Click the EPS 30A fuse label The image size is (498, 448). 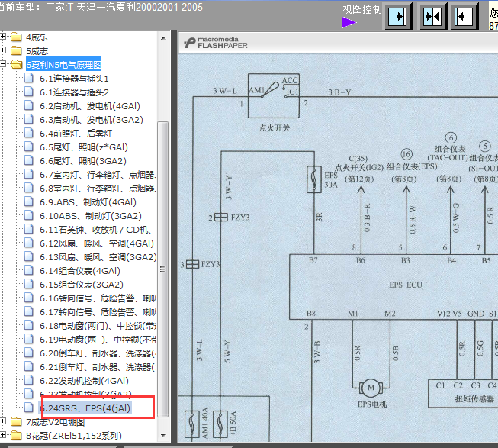tap(331, 180)
